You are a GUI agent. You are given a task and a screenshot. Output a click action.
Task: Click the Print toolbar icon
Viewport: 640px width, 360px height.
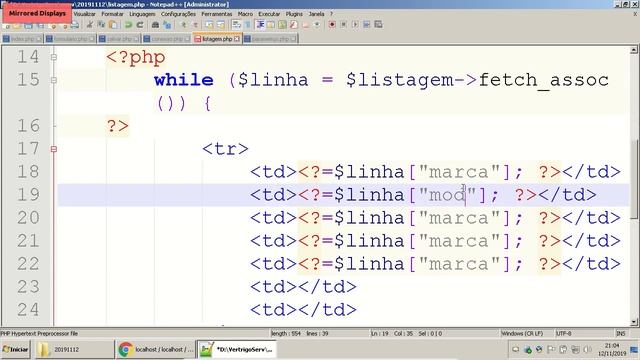[x=75, y=25]
